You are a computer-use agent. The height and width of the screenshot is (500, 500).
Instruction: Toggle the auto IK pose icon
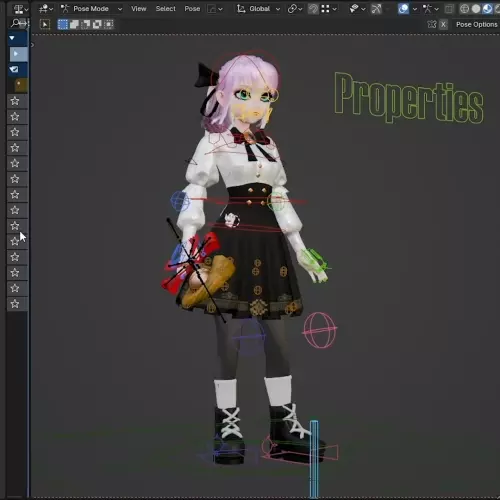432,24
